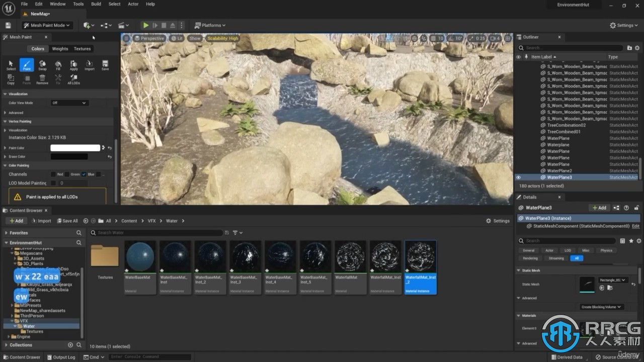644x362 pixels.
Task: Click the Copy vertex colors icon
Action: pyautogui.click(x=11, y=79)
